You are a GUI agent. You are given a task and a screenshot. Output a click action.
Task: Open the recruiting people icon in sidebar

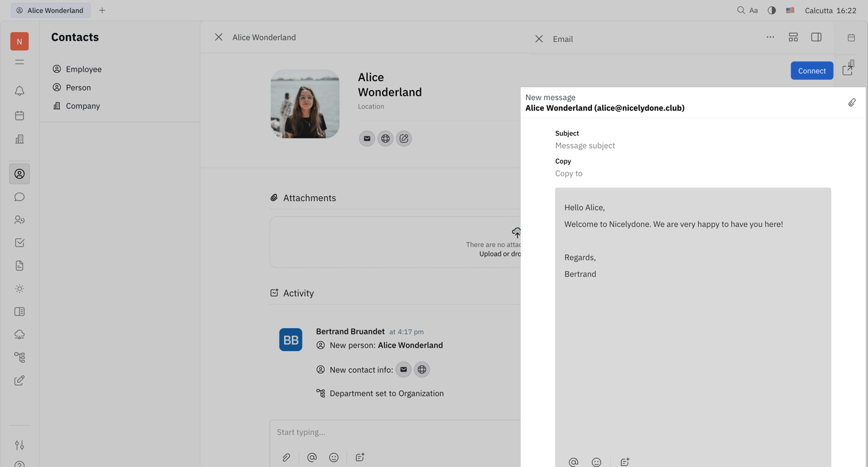(x=20, y=220)
